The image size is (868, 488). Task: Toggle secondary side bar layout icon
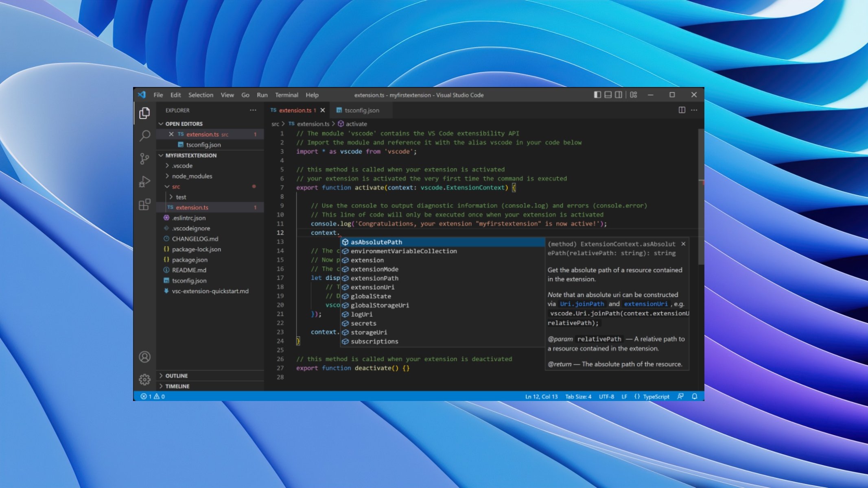(619, 95)
